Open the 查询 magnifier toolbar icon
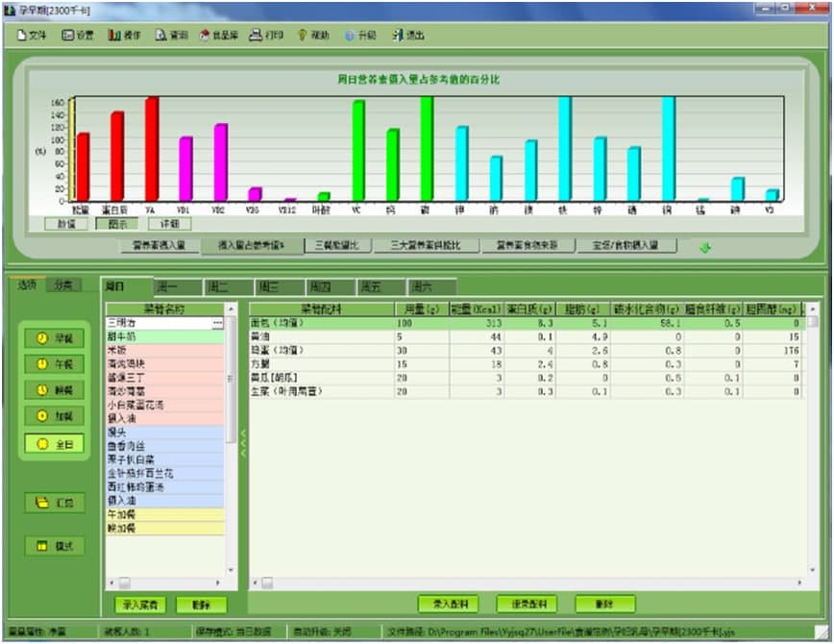Viewport: 834px width, 644px height. (x=171, y=36)
